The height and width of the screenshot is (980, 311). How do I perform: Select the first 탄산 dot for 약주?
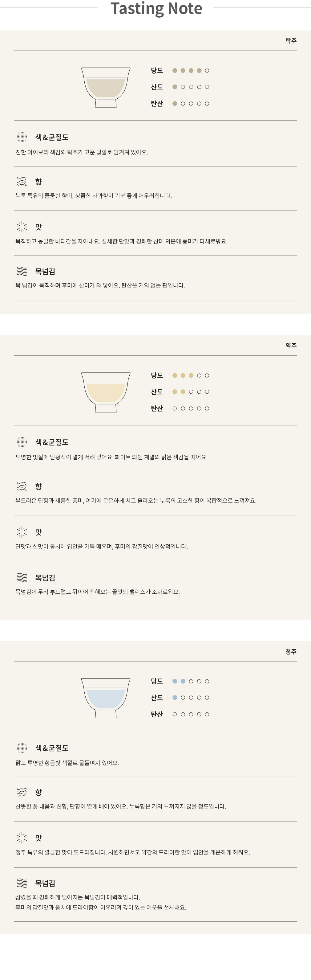click(175, 408)
